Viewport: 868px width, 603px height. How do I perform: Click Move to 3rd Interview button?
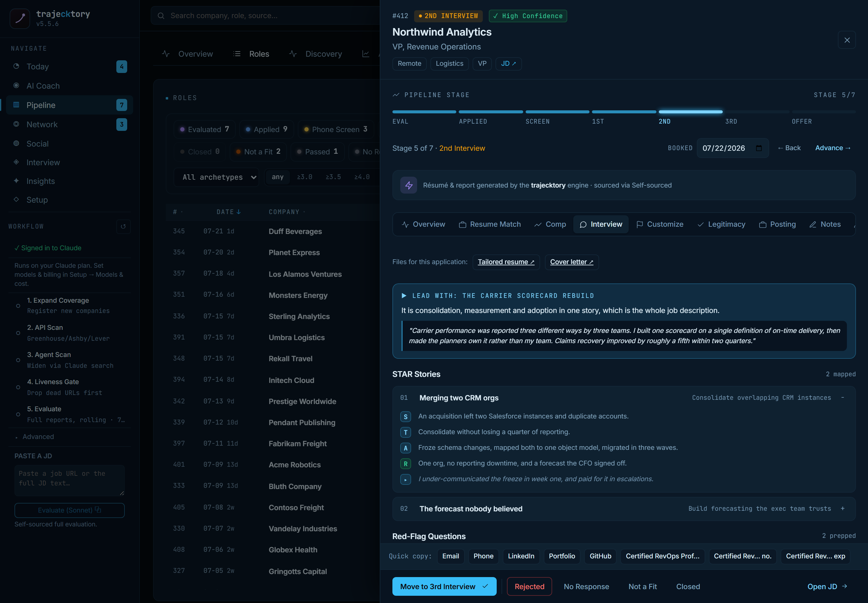click(x=444, y=586)
